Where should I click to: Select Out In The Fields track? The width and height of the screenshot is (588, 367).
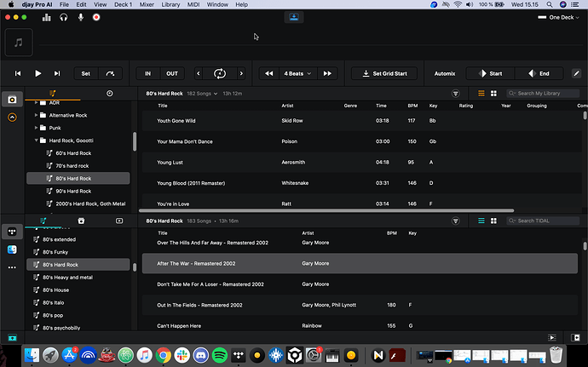(360, 305)
